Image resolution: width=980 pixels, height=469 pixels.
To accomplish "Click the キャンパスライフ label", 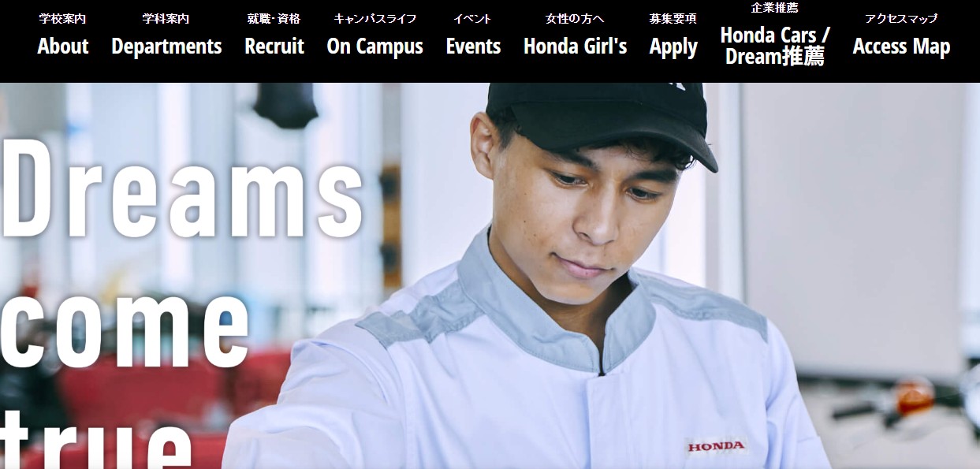I will coord(374,19).
